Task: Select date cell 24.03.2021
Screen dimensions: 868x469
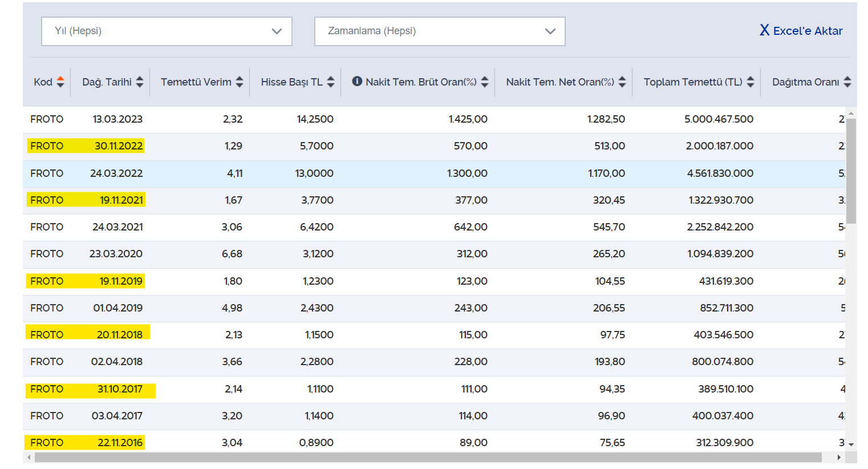Action: point(117,227)
